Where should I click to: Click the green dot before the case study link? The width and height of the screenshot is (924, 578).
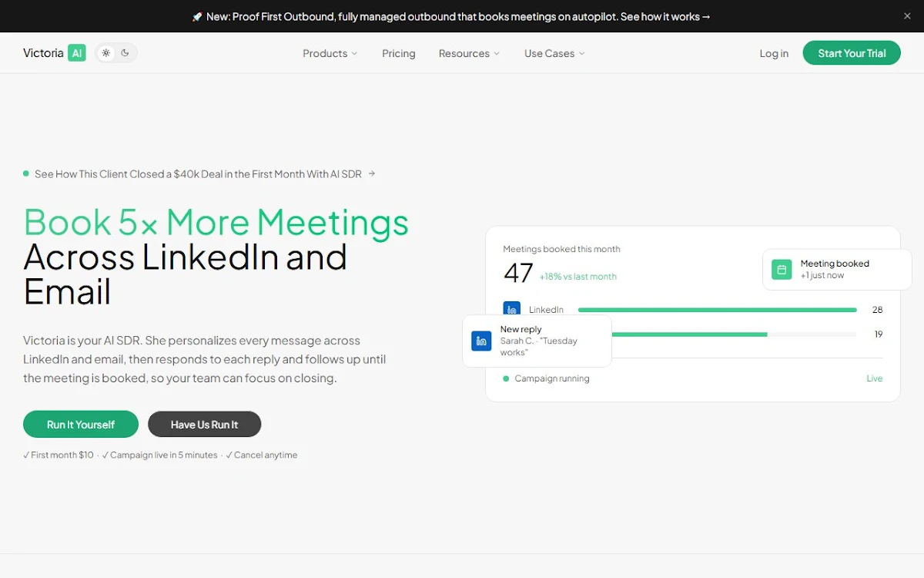[26, 174]
